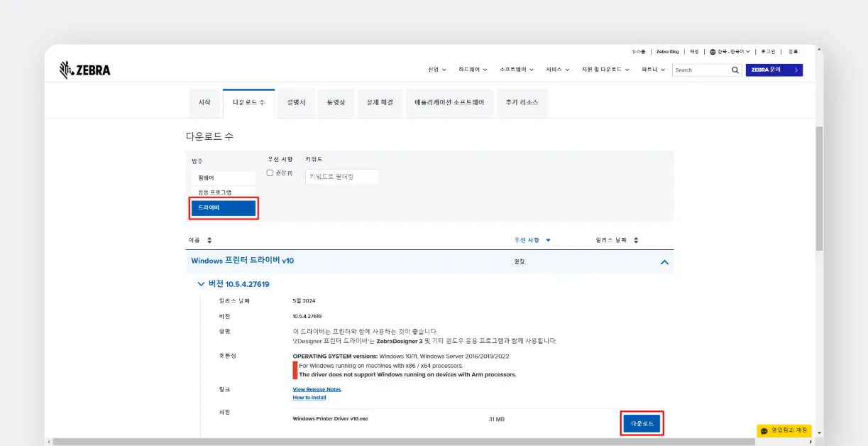Open the 채용 link
Screen dimensions: 868x446
pyautogui.click(x=694, y=51)
